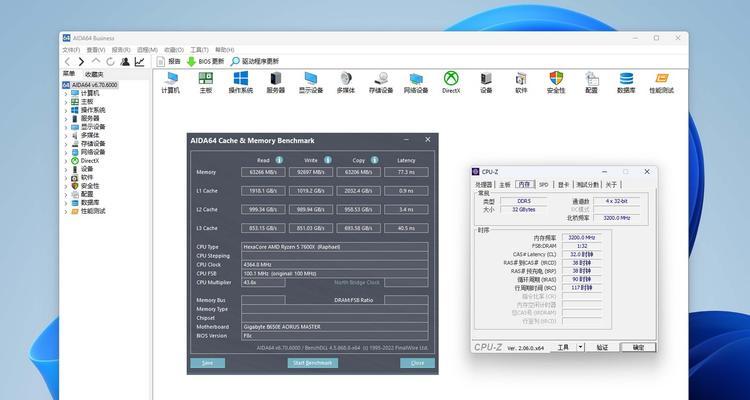Open the 收藏(O) menu

coord(174,50)
